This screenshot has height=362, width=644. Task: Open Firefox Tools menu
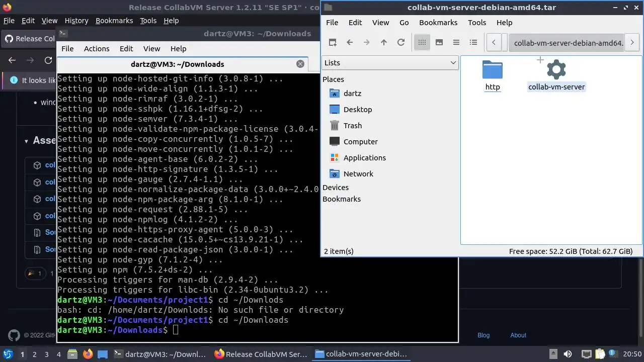pyautogui.click(x=148, y=21)
